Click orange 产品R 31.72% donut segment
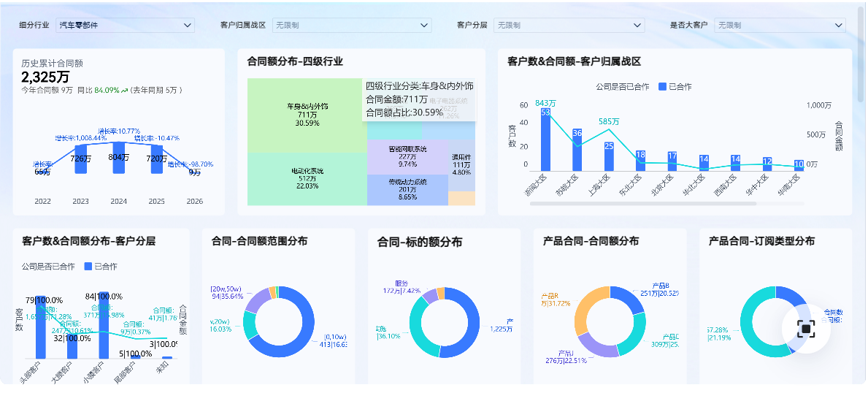This screenshot has width=868, height=393. (x=588, y=308)
